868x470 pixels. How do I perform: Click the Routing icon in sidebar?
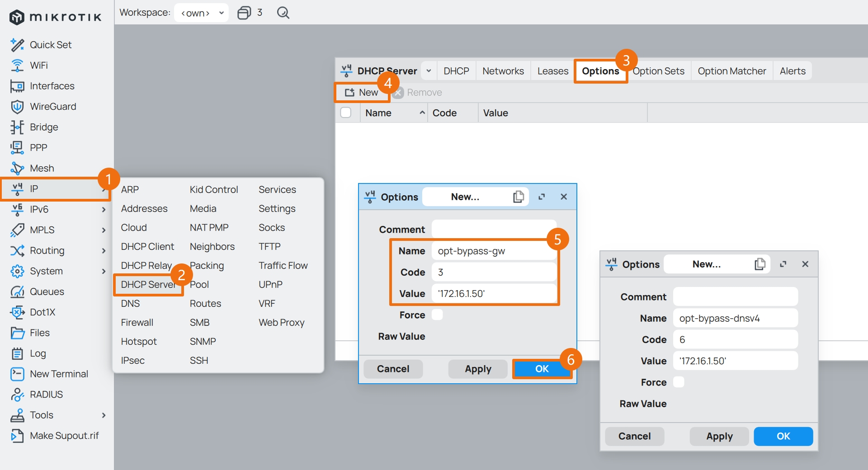[x=17, y=250]
